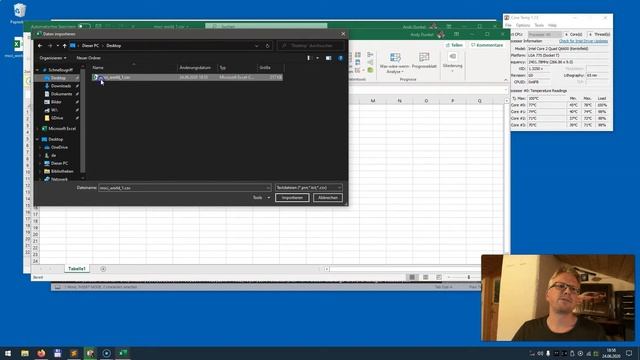Sort files by Größe column
Viewport: 640px width, 360px height.
pos(270,67)
